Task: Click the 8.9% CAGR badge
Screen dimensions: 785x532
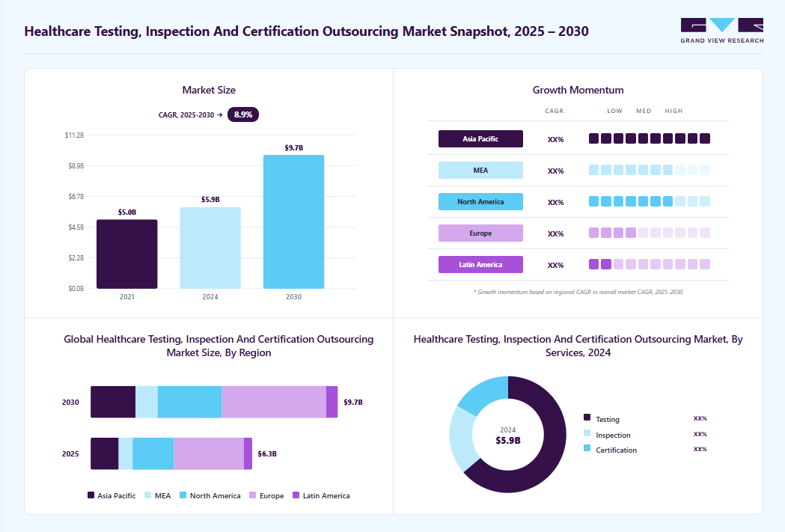Action: click(x=242, y=114)
